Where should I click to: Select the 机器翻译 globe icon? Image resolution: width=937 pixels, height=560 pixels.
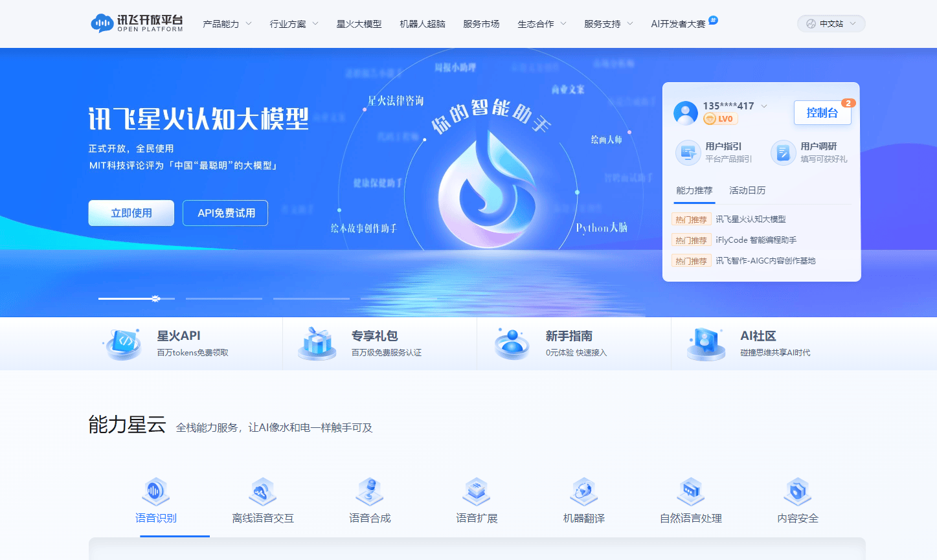coord(583,492)
